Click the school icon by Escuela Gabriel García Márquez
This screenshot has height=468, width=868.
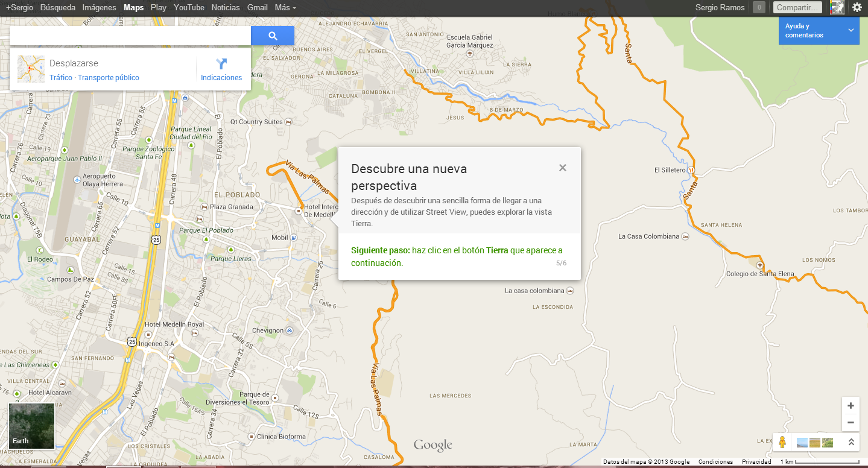[470, 54]
